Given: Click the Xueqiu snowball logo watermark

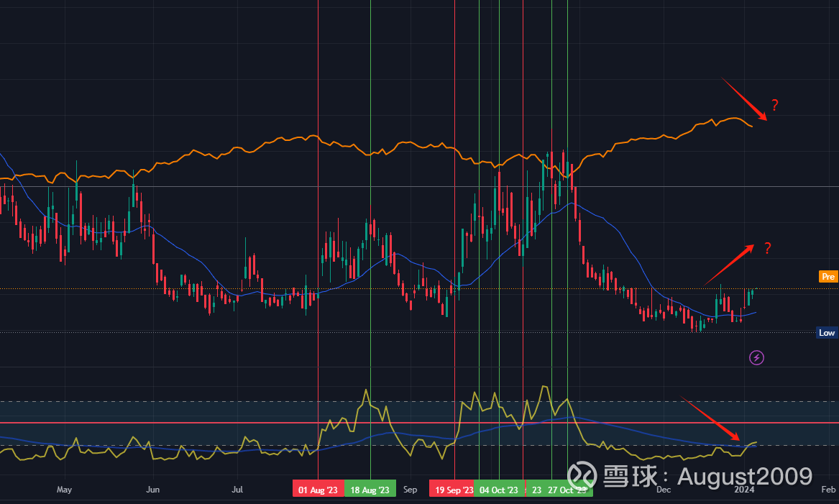Looking at the screenshot, I should pos(584,476).
